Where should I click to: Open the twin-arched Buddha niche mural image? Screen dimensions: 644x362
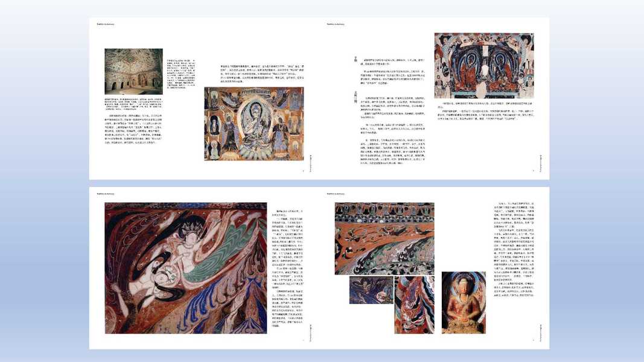coord(484,66)
